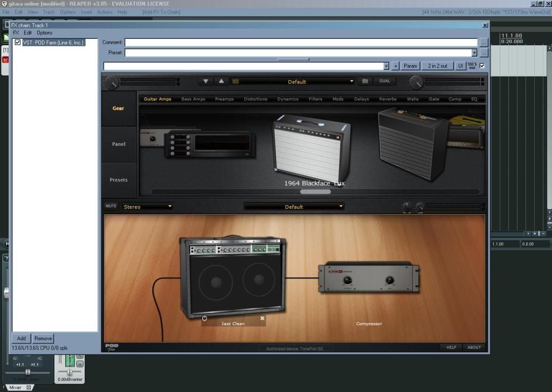Open the top Default preset dropdown in POD Farm
Image resolution: width=552 pixels, height=392 pixels.
click(296, 81)
